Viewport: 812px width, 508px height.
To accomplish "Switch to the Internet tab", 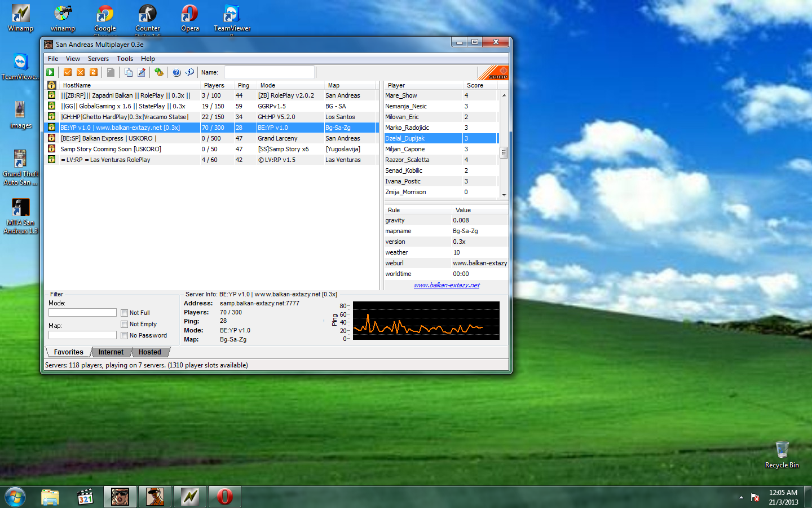I will 111,352.
